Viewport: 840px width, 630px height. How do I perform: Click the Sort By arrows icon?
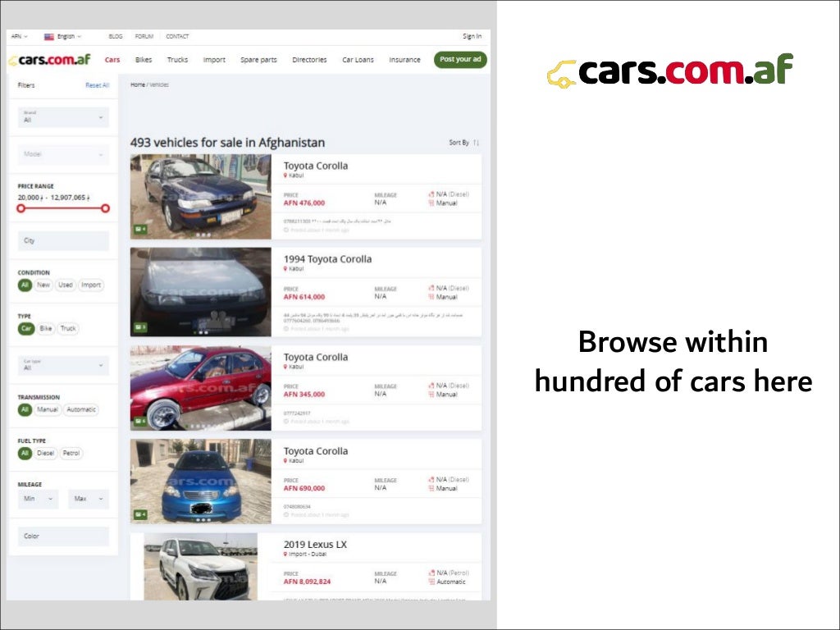(477, 143)
